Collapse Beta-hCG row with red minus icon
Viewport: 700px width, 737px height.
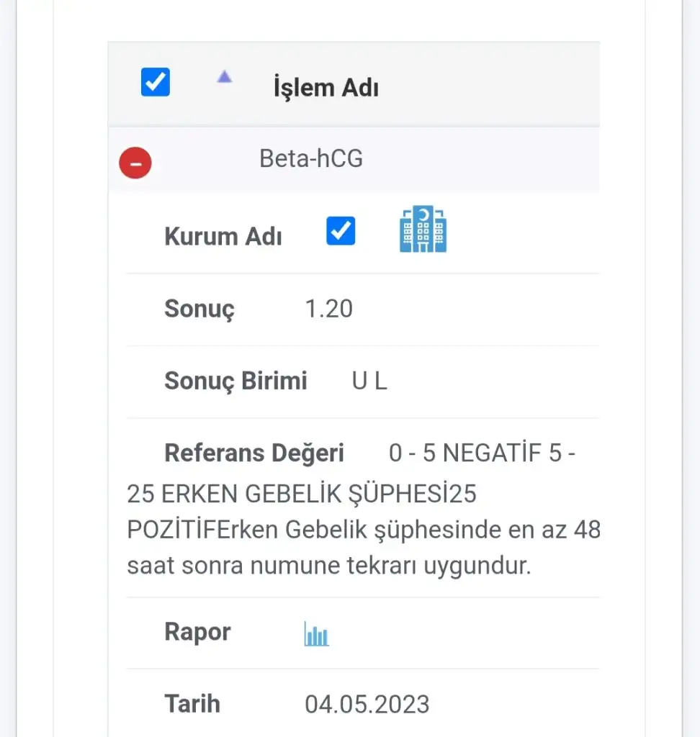[135, 163]
